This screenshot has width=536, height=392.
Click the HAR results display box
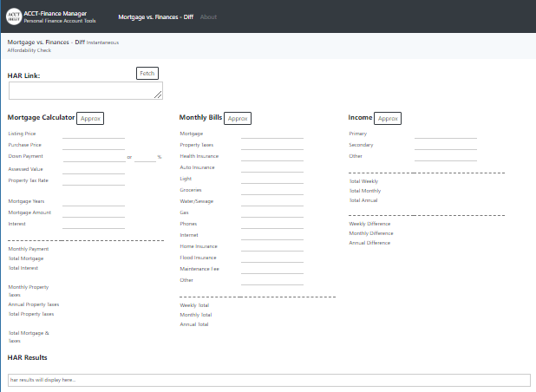pos(268,380)
